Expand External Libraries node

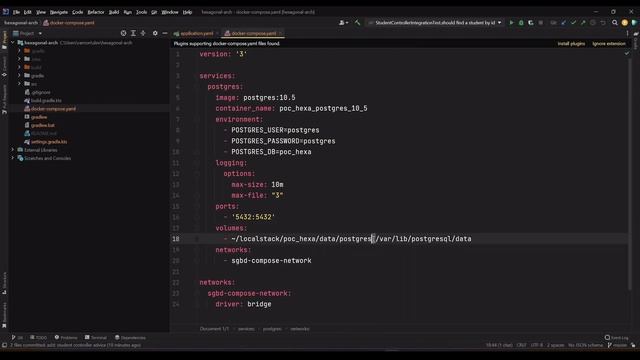(13, 150)
